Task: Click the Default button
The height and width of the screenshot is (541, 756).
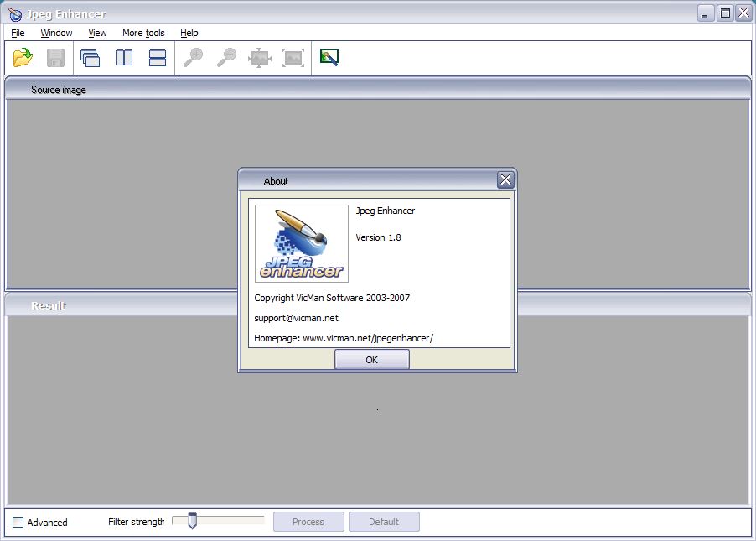Action: [384, 522]
